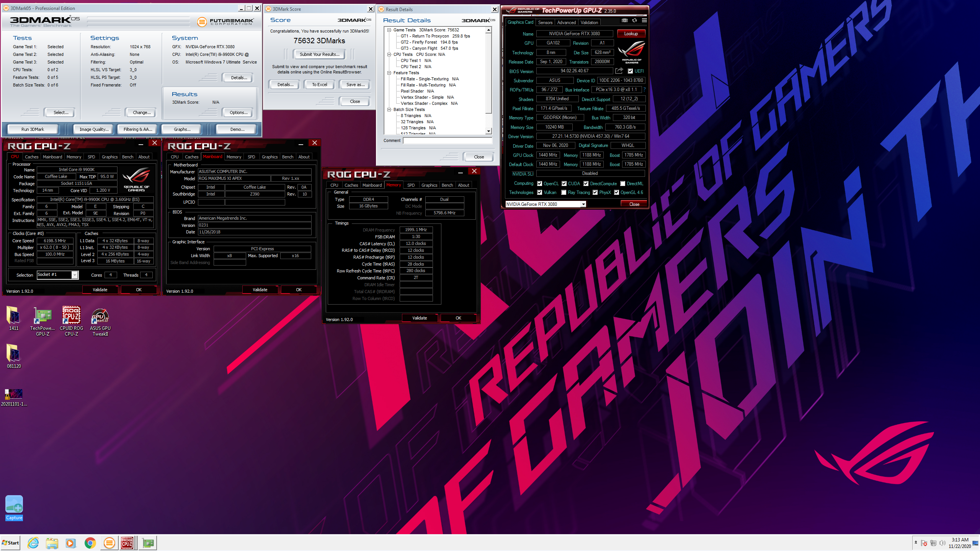
Task: Click Submit Your Results button
Action: coord(319,54)
